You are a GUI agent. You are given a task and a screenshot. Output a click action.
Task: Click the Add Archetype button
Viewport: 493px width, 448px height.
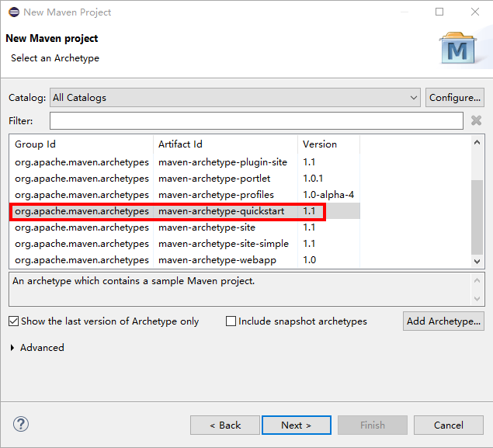[x=443, y=321]
